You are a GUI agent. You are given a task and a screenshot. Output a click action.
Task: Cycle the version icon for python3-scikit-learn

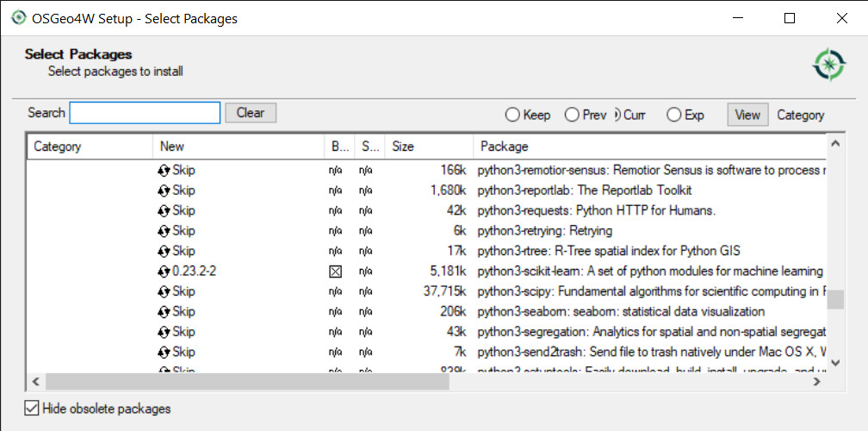(x=164, y=272)
